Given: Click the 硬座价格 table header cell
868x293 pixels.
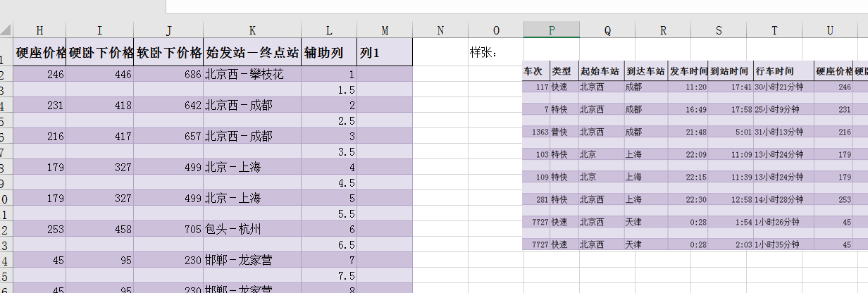Looking at the screenshot, I should 41,53.
